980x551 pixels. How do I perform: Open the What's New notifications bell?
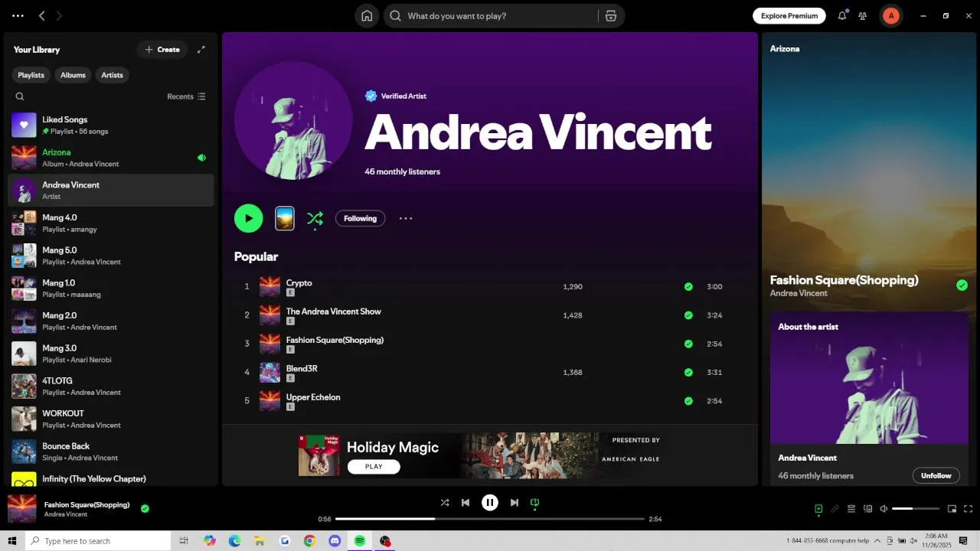pos(842,15)
